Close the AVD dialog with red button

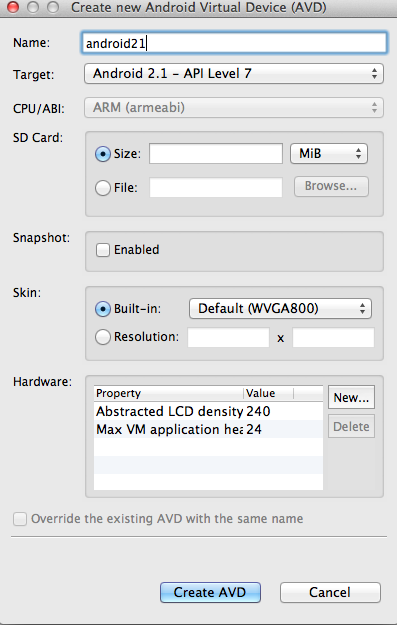(13, 7)
